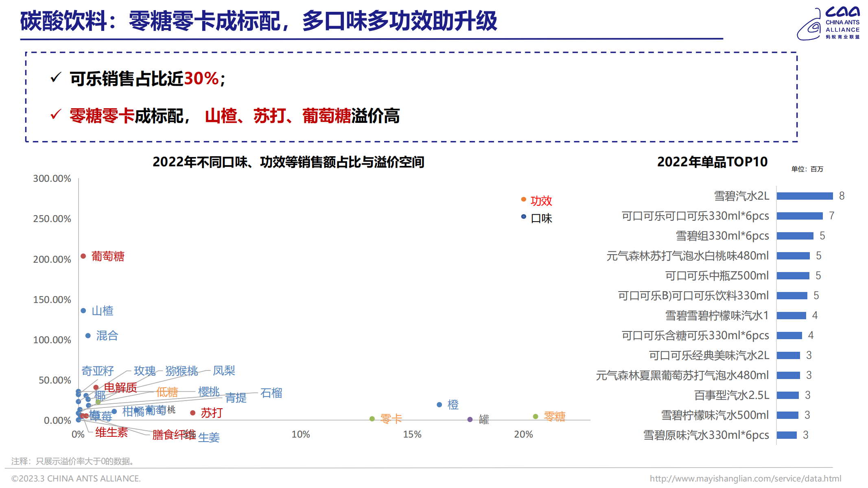Click the 奇亚籽 label
Image resolution: width=868 pixels, height=488 pixels.
tap(98, 371)
